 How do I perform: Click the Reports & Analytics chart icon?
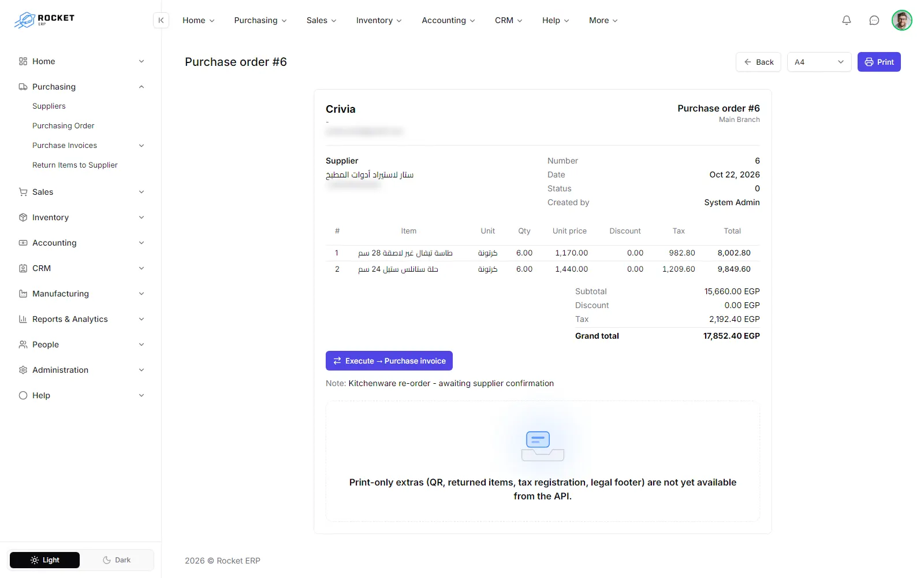coord(23,319)
